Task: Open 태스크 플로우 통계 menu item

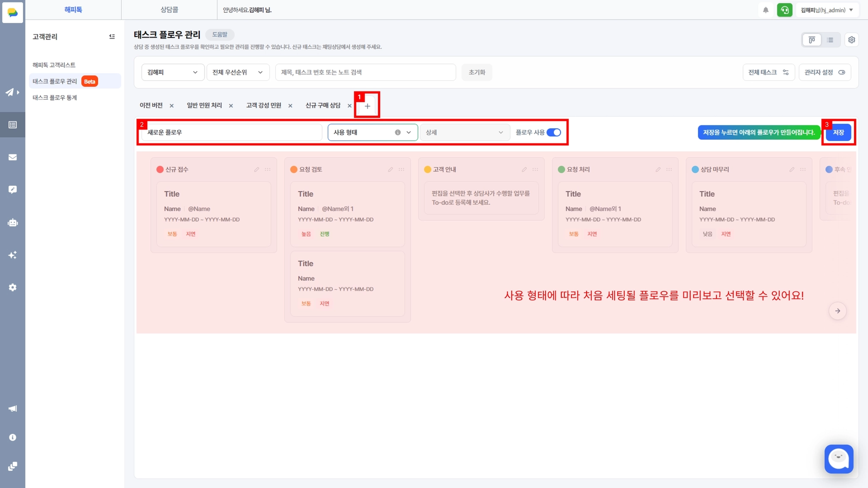Action: (x=55, y=97)
